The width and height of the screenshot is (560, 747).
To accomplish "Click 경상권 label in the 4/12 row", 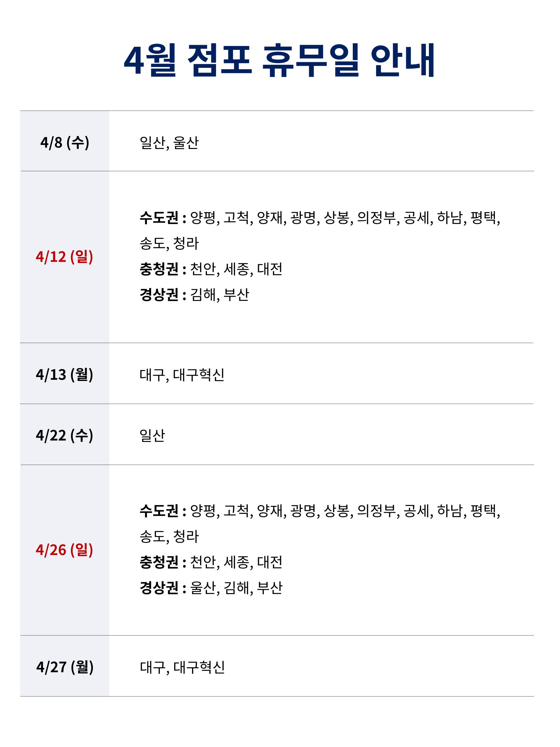I will click(x=159, y=295).
